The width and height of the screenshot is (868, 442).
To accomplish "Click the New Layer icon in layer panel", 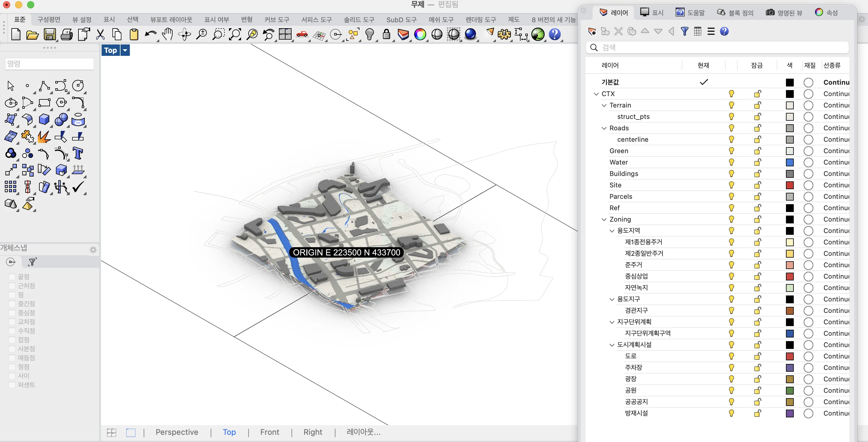I will point(592,32).
